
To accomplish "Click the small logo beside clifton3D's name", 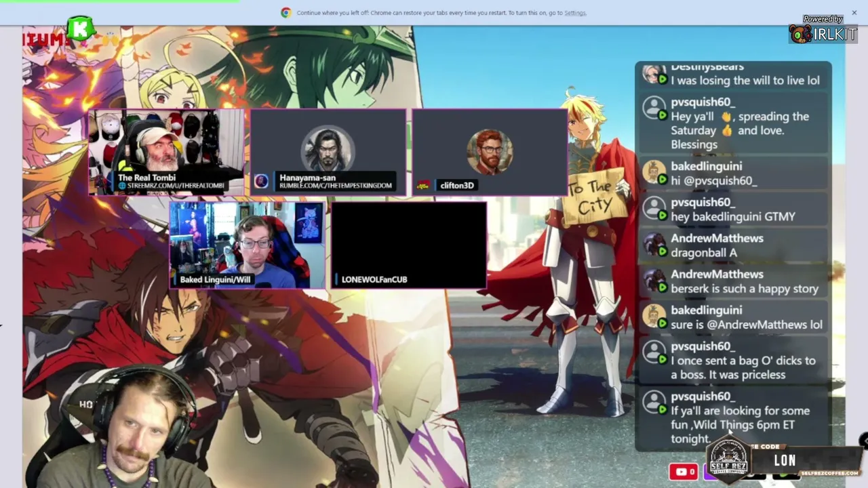I will [x=423, y=186].
